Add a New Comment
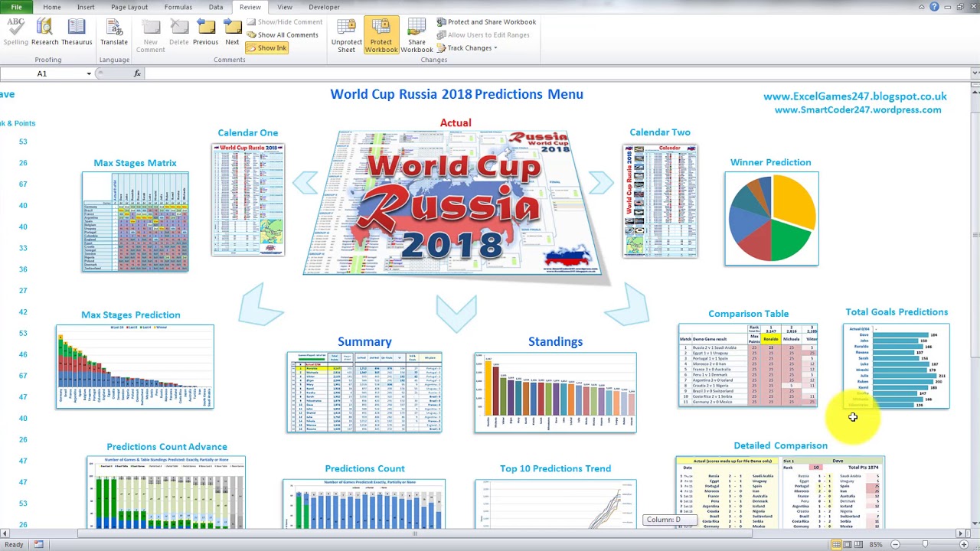The image size is (980, 551). (151, 35)
